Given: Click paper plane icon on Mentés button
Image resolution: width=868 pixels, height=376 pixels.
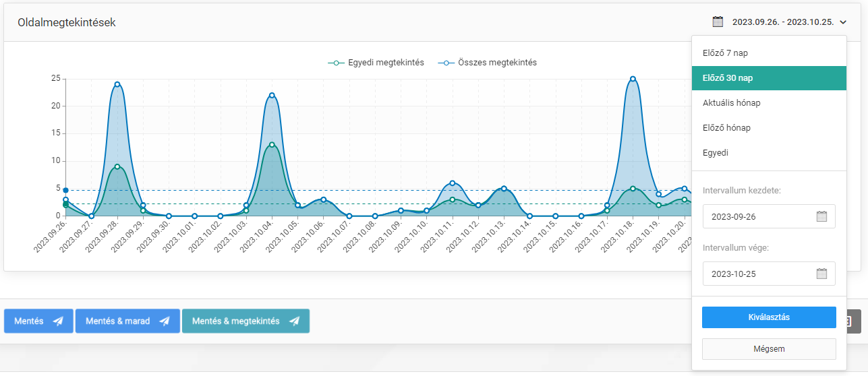Looking at the screenshot, I should pos(58,321).
